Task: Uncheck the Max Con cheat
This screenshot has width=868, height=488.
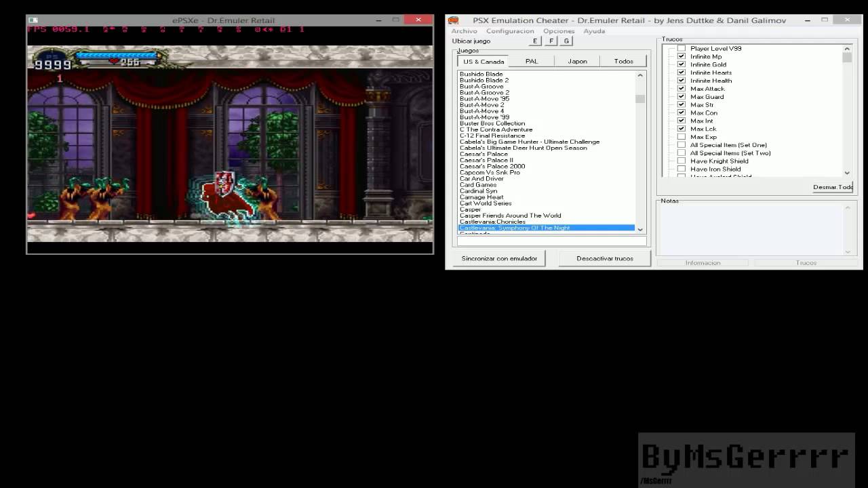Action: (x=682, y=113)
